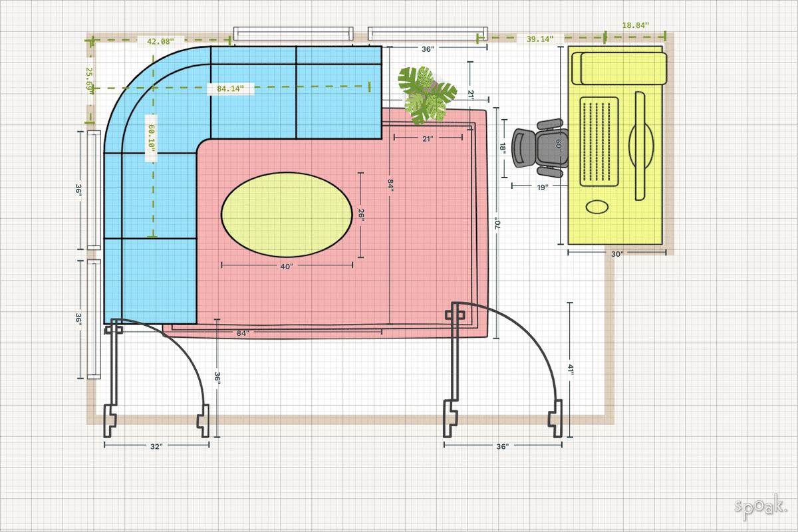The height and width of the screenshot is (532, 798).
Task: Select the rounded box atop the desk
Action: 618,68
